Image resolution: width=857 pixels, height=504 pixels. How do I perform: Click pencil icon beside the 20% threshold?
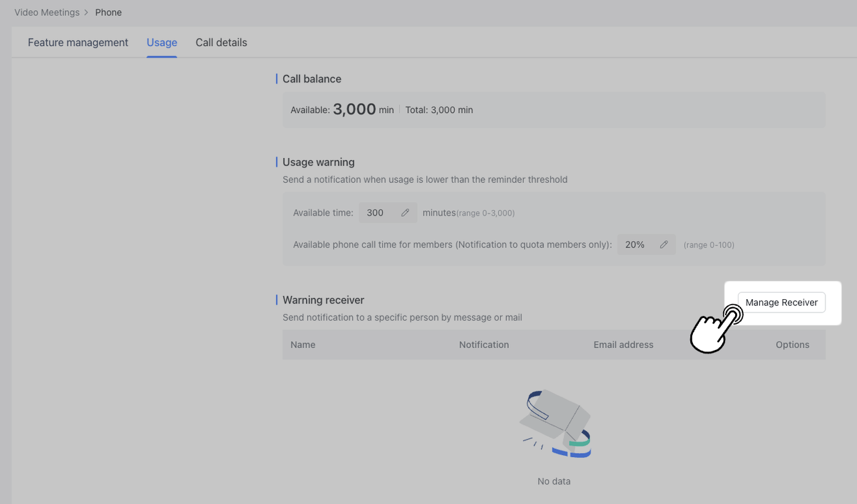click(x=664, y=245)
